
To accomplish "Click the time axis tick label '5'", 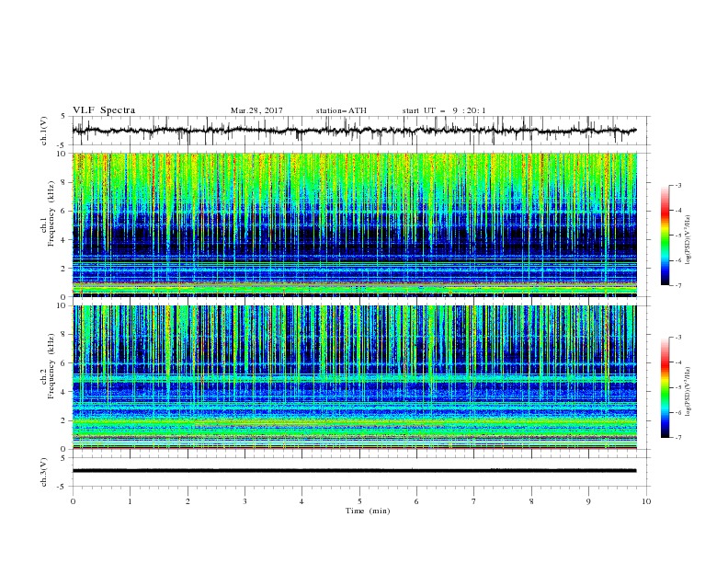I will click(x=359, y=501).
